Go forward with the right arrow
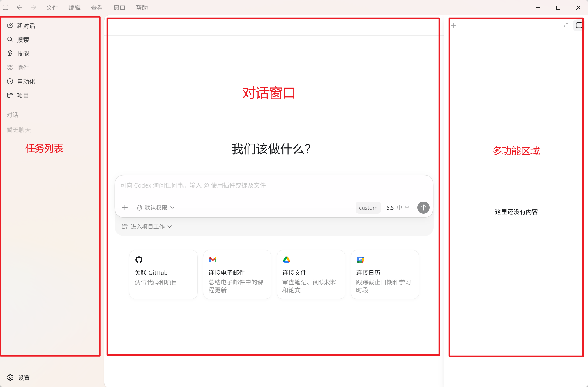This screenshot has width=588, height=387. (x=34, y=8)
